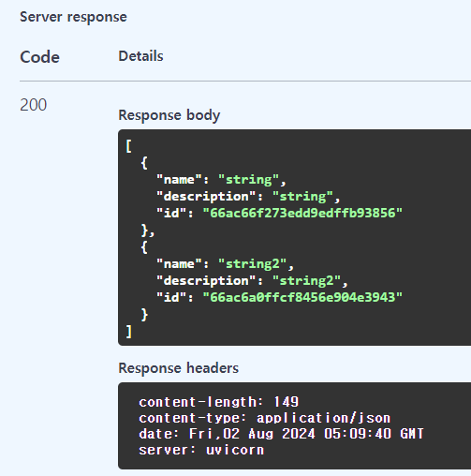Click the content-length: 149 header line
Image resolution: width=471 pixels, height=476 pixels.
(x=219, y=402)
